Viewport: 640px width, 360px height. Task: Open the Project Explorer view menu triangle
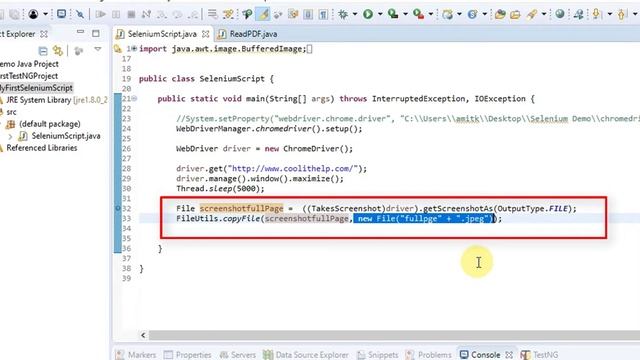pyautogui.click(x=98, y=49)
